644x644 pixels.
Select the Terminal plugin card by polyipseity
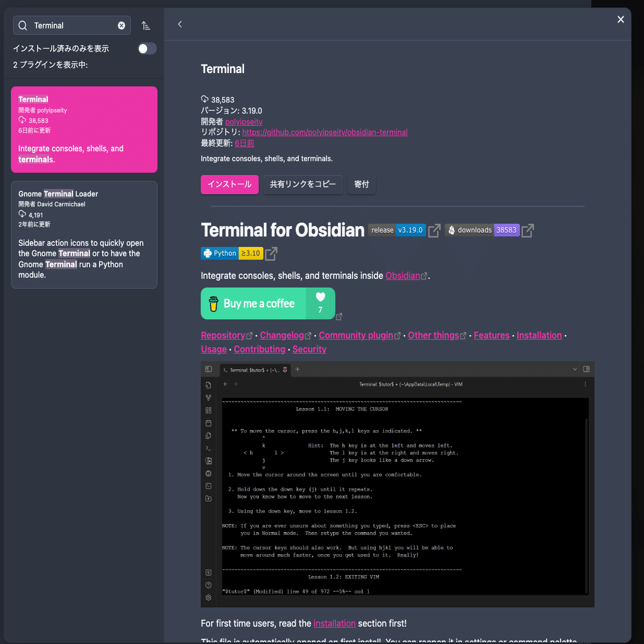[84, 129]
